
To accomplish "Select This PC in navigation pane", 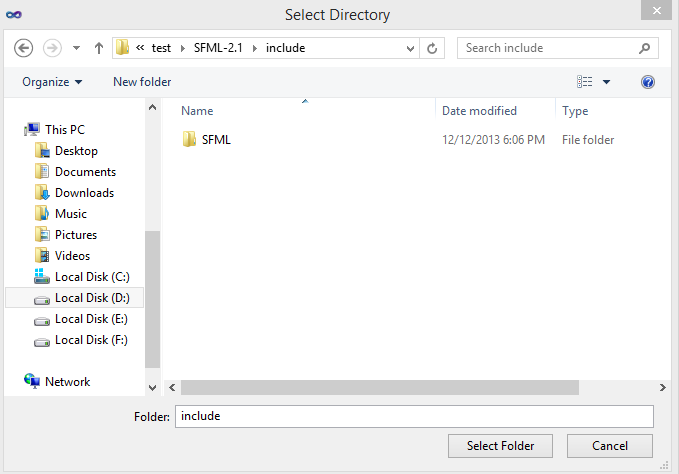I will pos(65,129).
